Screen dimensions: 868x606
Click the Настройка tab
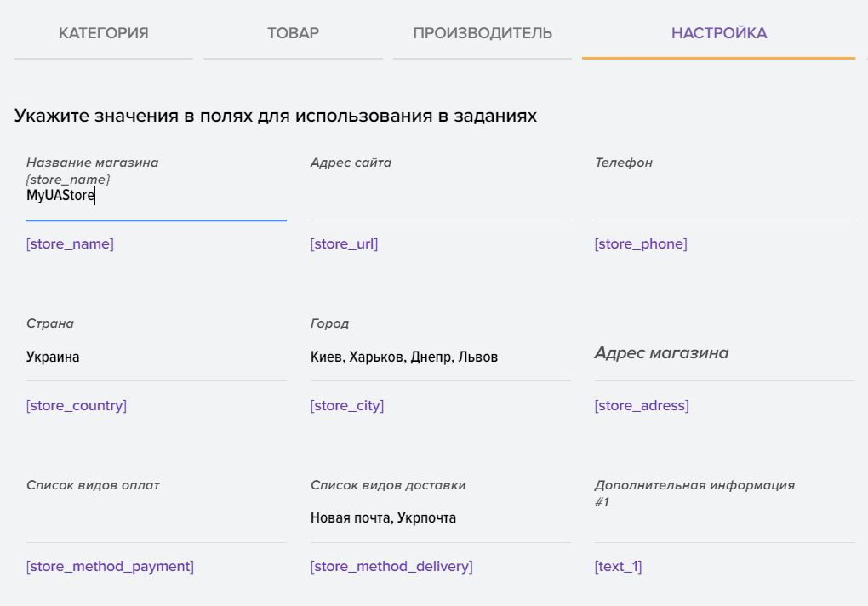point(719,34)
